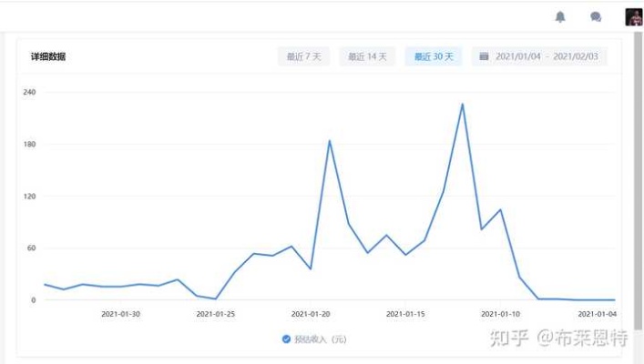Select the 最近 14 天 range tab
This screenshot has width=644, height=364.
pyautogui.click(x=367, y=56)
